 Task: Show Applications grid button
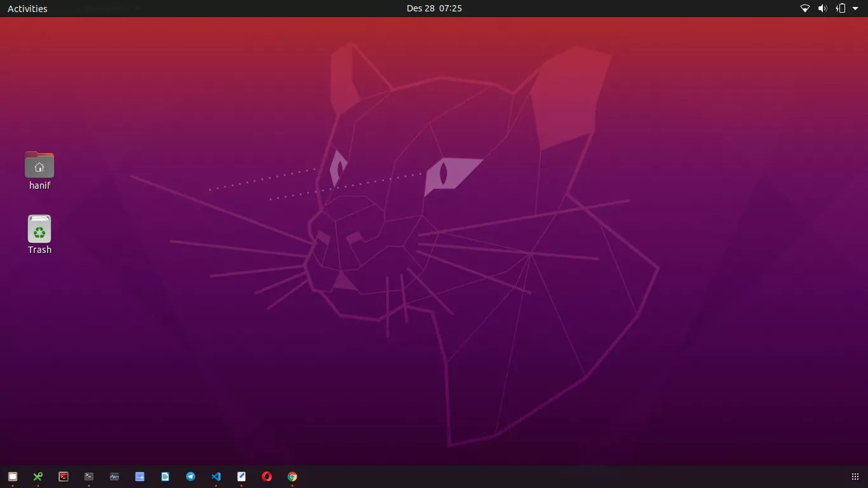[x=855, y=477]
